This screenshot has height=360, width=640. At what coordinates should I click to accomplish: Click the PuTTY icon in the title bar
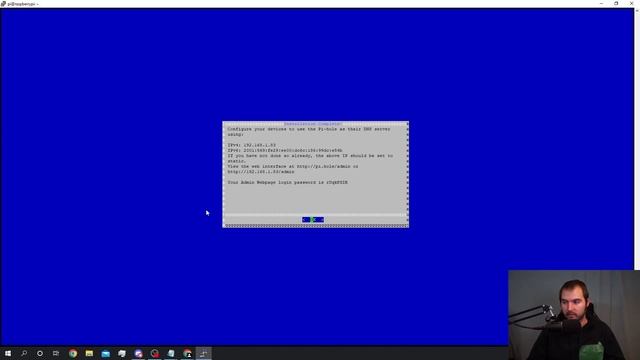pyautogui.click(x=4, y=4)
